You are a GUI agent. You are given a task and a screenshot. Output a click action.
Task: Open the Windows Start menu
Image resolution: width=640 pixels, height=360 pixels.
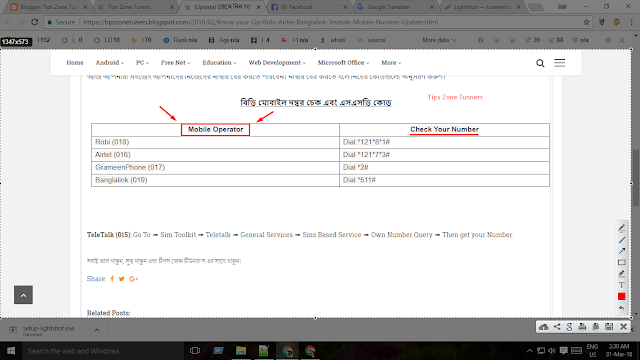(x=11, y=351)
